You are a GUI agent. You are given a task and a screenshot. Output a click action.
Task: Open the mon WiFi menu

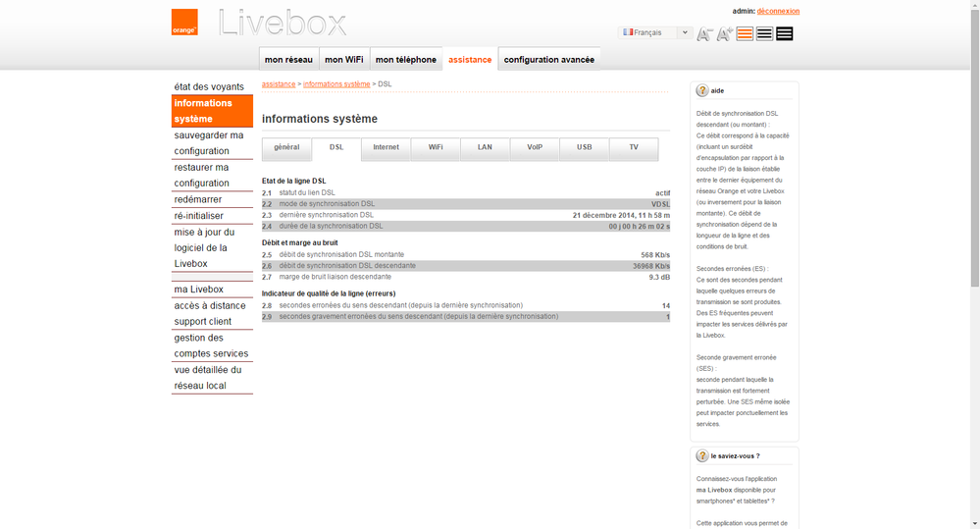[x=344, y=60]
